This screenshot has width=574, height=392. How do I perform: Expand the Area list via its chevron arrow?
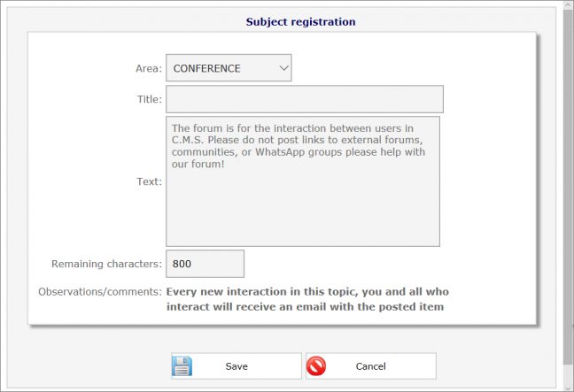pos(283,68)
